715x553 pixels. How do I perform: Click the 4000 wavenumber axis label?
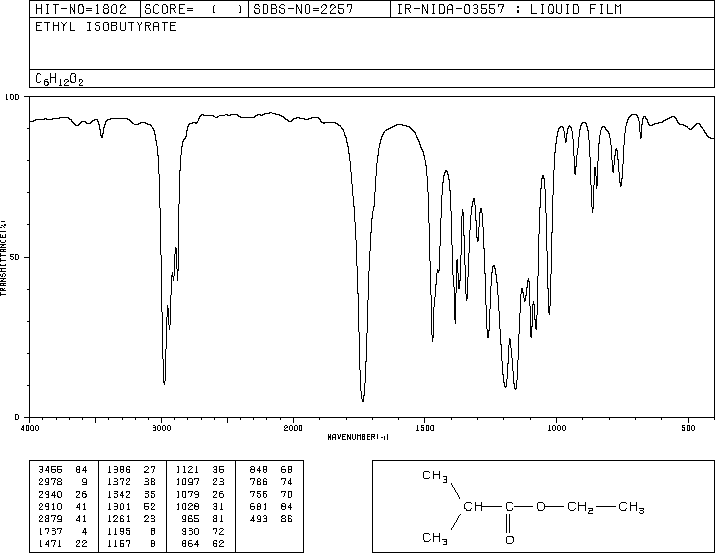click(30, 428)
